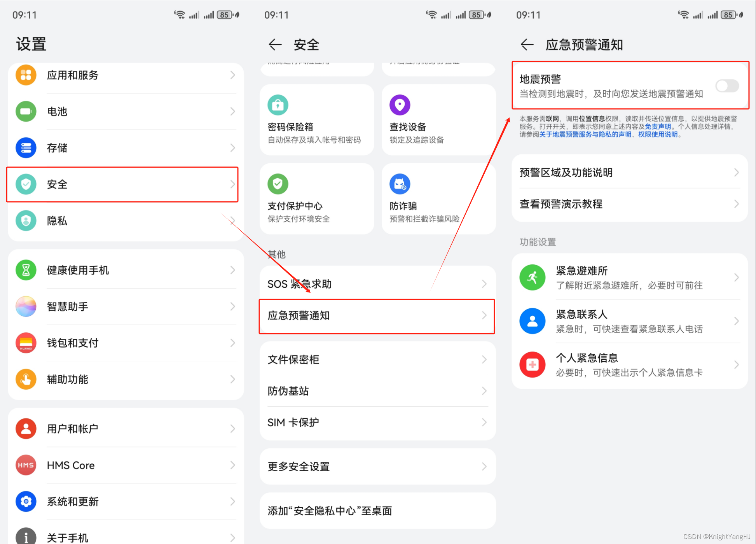Expand the 查看预警演示教程 chevron
Screen dimensions: 756x544
(x=736, y=204)
